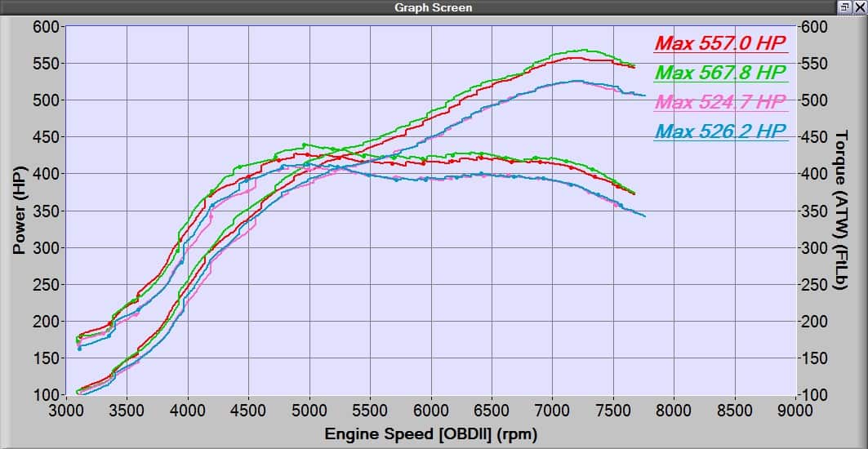Select the pink Max 524.7 HP legend

pos(721,102)
